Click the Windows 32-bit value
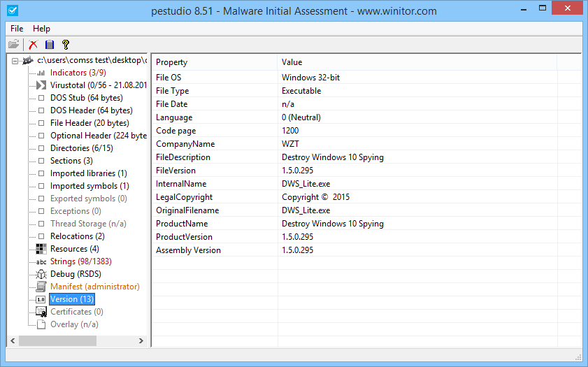This screenshot has height=367, width=588. [x=311, y=78]
